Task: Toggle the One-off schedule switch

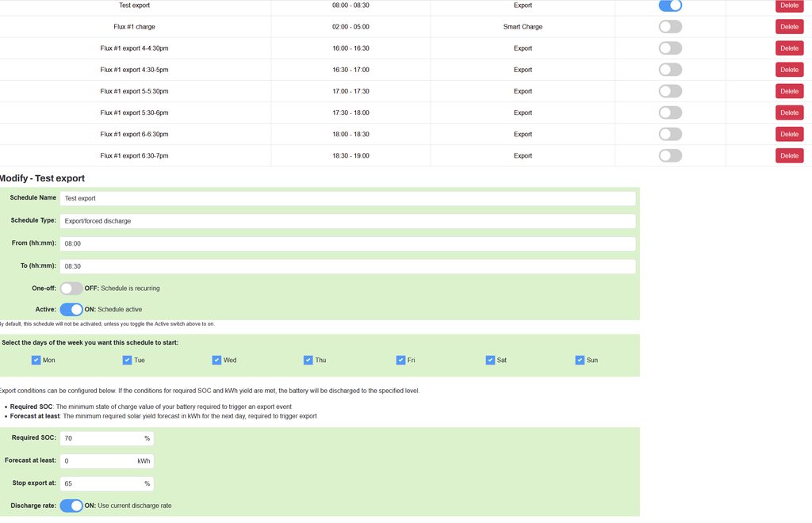Action: coord(71,288)
